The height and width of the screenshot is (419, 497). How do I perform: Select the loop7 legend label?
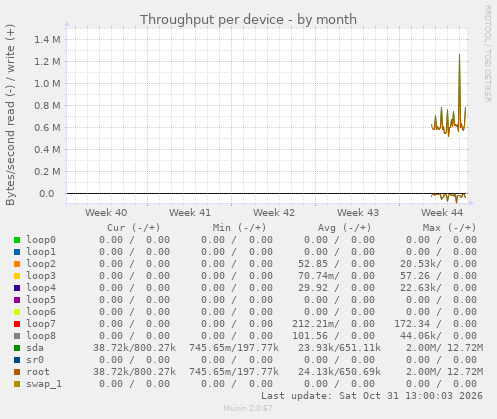point(41,324)
